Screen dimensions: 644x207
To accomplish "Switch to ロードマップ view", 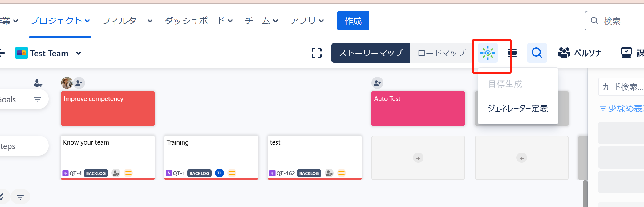I will 441,53.
